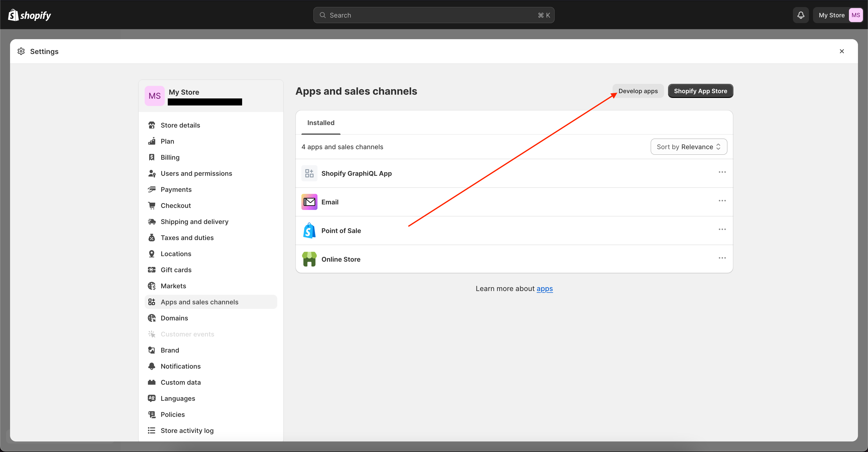Open the Shipping and delivery truck icon
868x452 pixels.
coord(152,221)
